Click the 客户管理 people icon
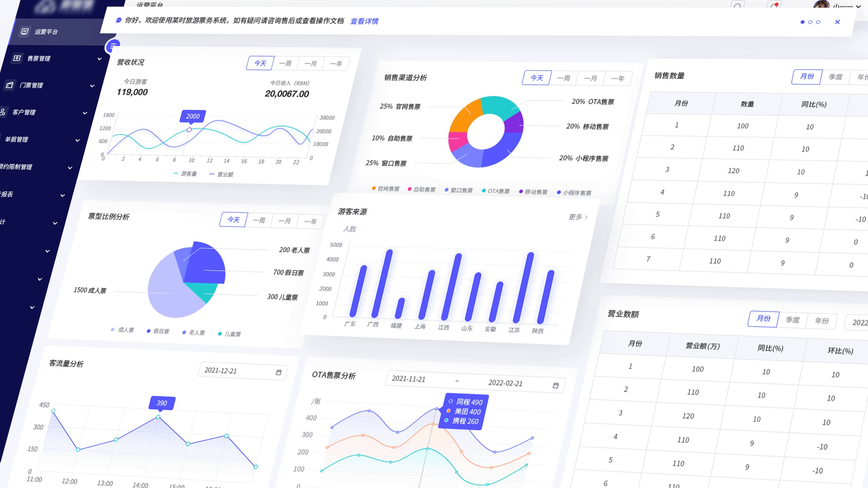868x488 pixels. pos(3,112)
